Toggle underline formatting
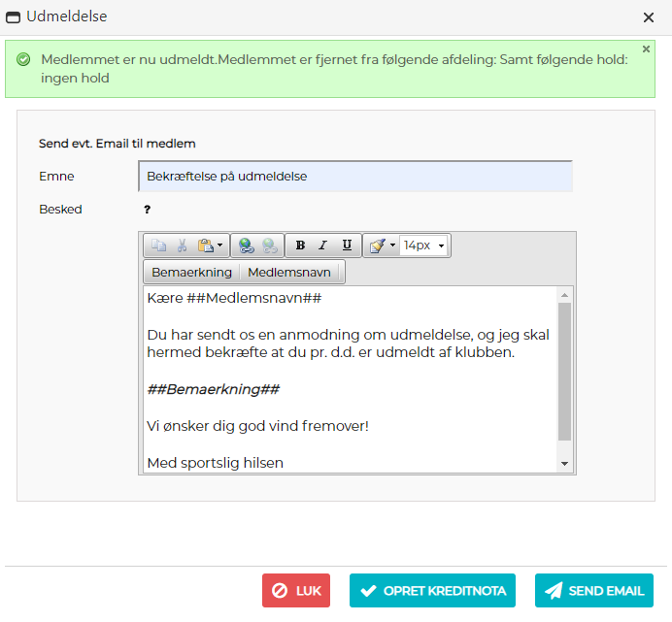 click(x=347, y=246)
